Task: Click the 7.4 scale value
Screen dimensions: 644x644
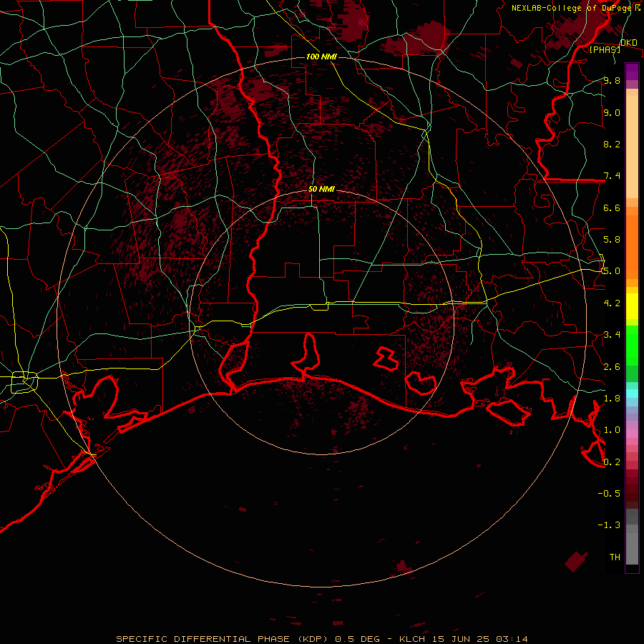Action: [612, 176]
